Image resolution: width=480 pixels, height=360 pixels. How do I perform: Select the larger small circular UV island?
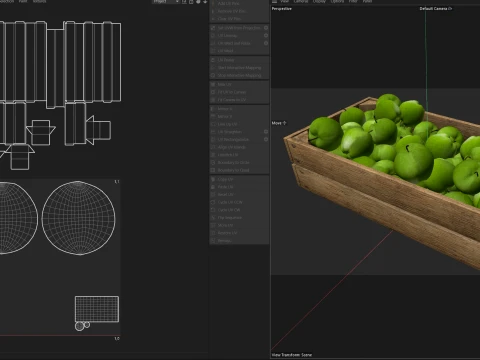tap(79, 326)
